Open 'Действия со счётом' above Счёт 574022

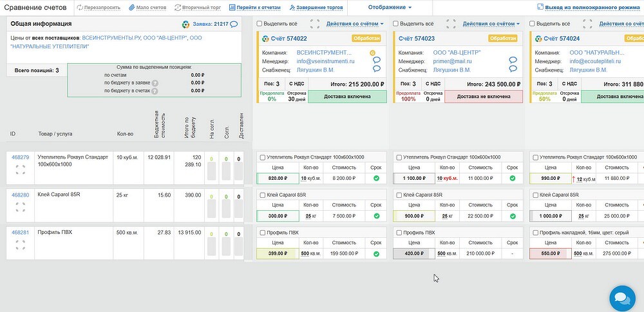[x=355, y=24]
